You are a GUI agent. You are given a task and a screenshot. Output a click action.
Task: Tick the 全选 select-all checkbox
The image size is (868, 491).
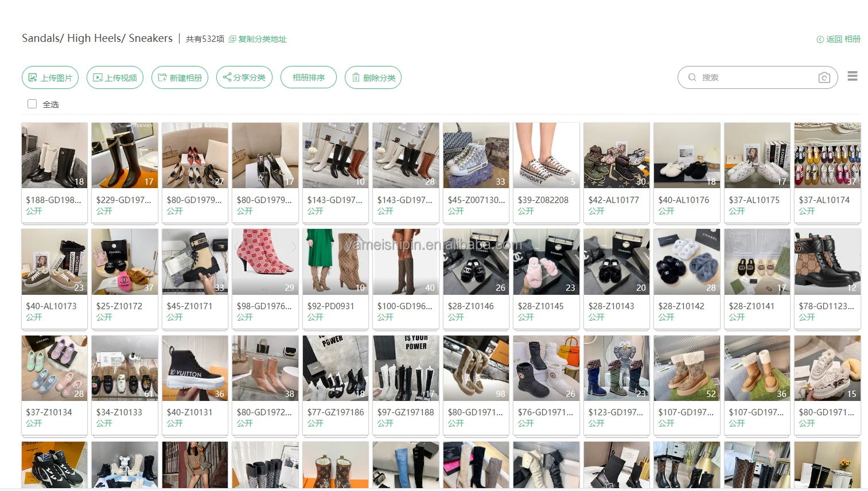[32, 104]
